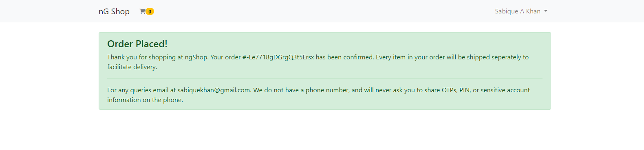
Task: Click the 'facilitate delivery.' text line
Action: point(132,67)
